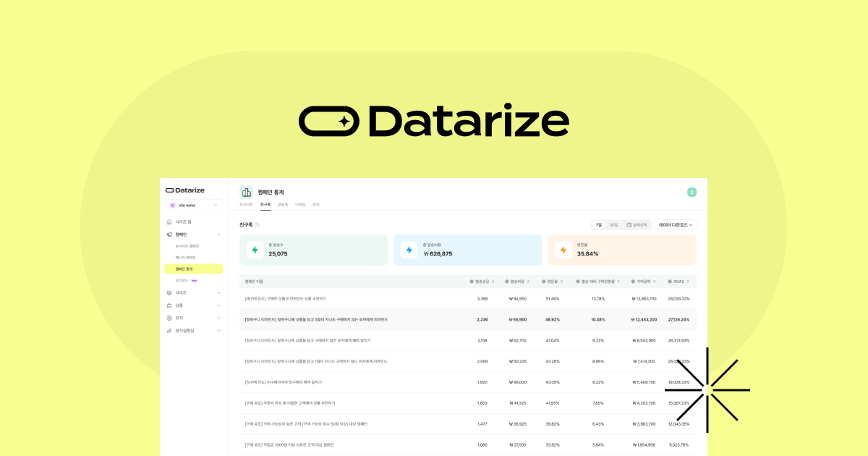
Task: Click the info dot beside 발송비용 column
Action: [x=507, y=281]
